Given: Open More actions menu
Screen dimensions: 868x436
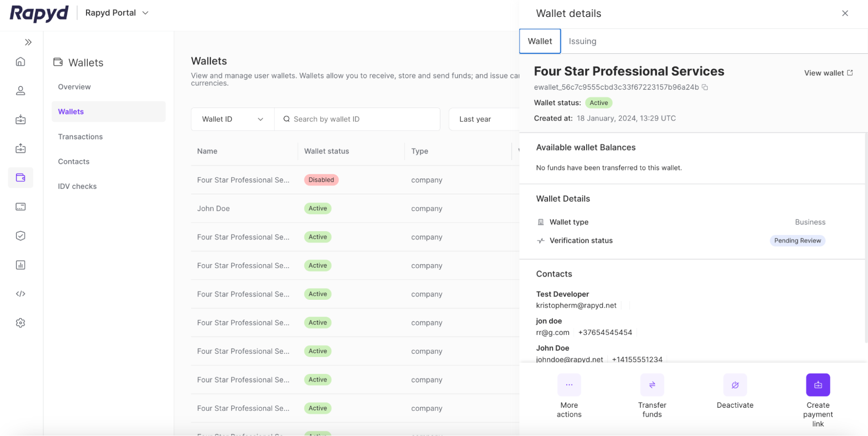Looking at the screenshot, I should (x=569, y=385).
